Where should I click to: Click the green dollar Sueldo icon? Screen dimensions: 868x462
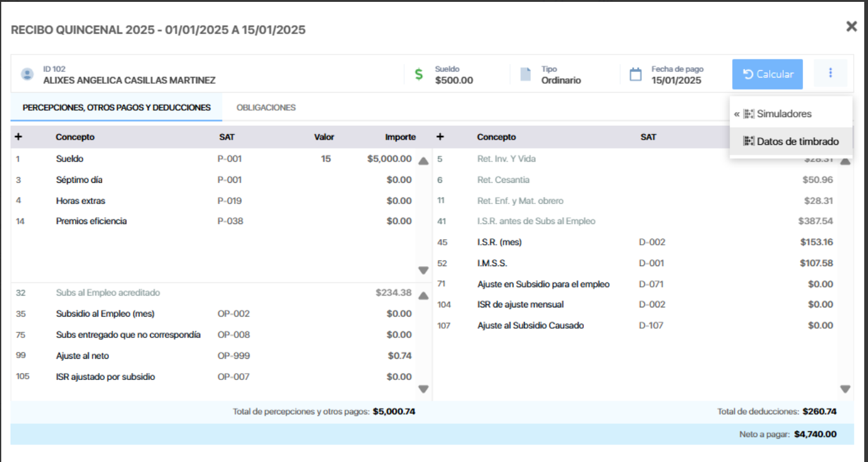click(418, 74)
